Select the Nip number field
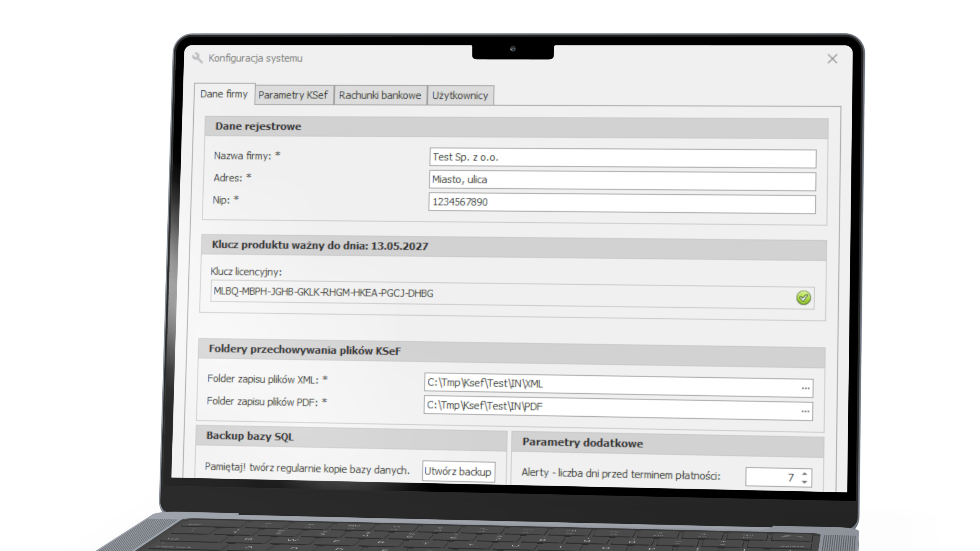 point(622,203)
